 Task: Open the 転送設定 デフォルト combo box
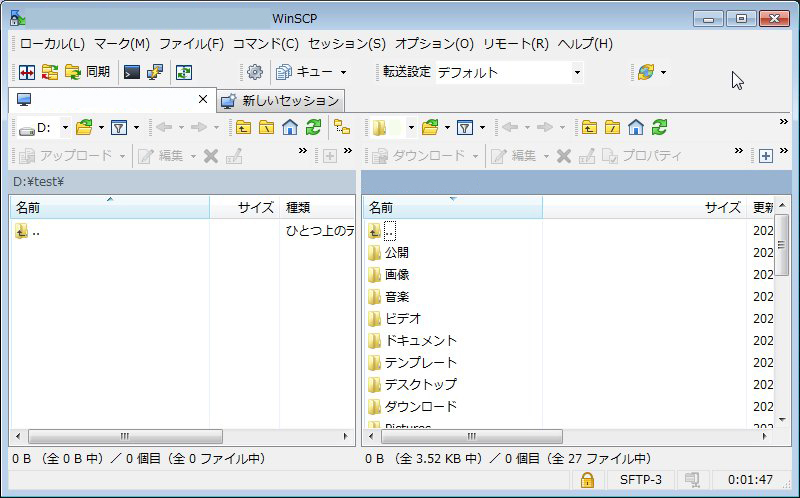click(x=509, y=72)
